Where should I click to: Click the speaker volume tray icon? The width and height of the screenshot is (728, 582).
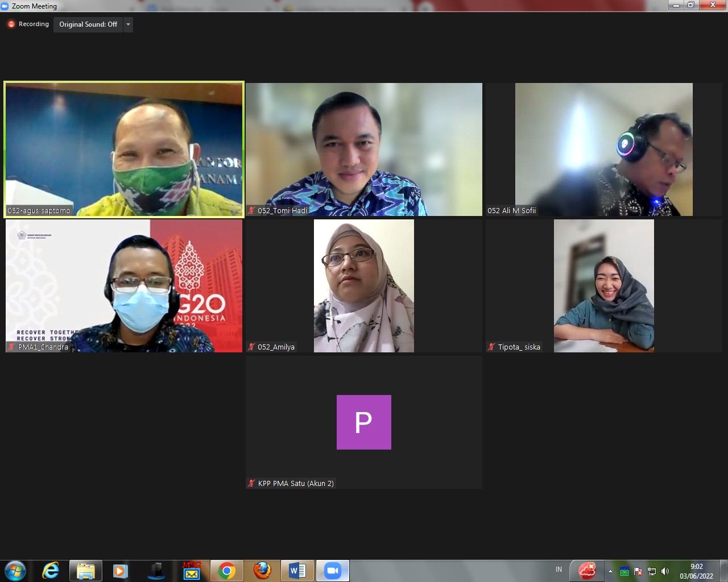pyautogui.click(x=665, y=571)
